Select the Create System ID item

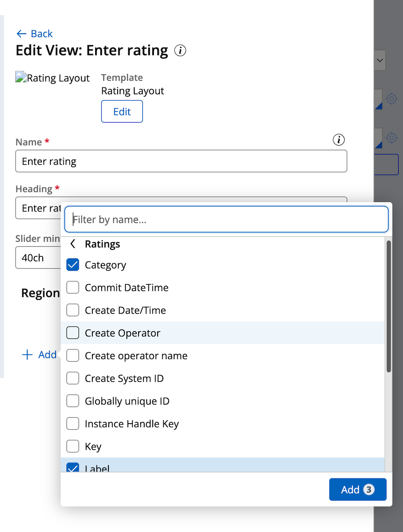222,378
